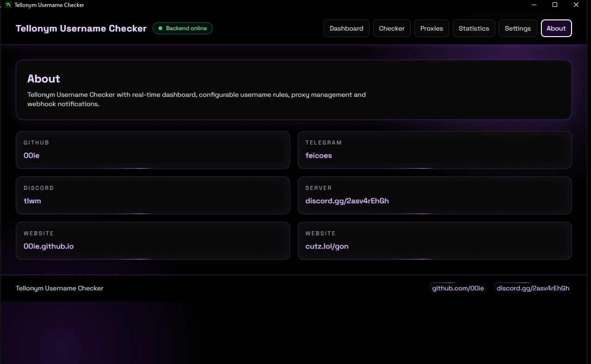The width and height of the screenshot is (591, 364).
Task: Minimize the application window
Action: tap(534, 5)
